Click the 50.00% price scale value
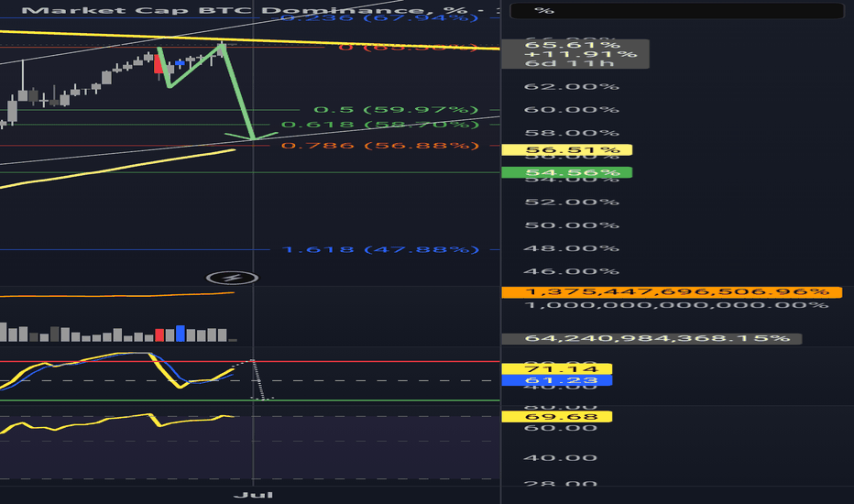Screen dimensions: 854x504 click(572, 225)
